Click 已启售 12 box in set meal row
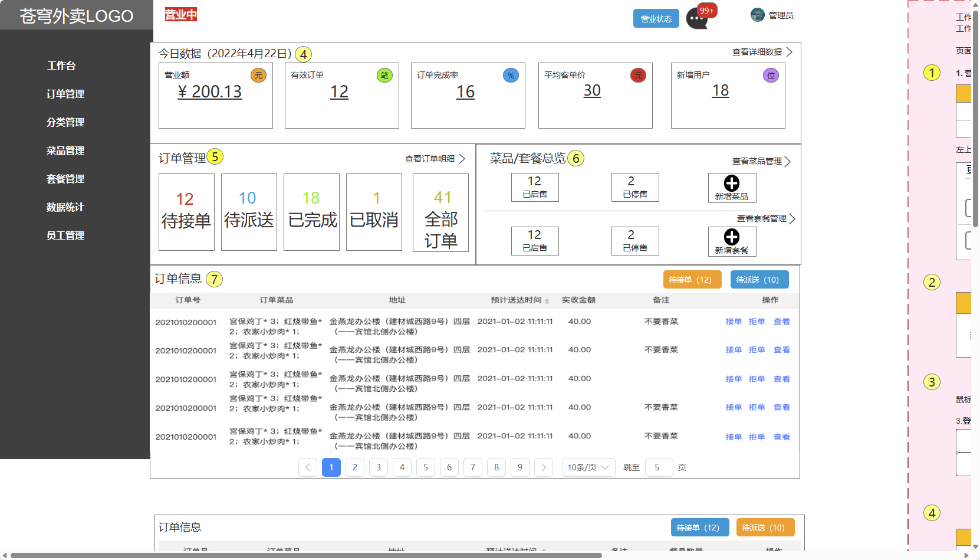The width and height of the screenshot is (980, 560). [535, 241]
